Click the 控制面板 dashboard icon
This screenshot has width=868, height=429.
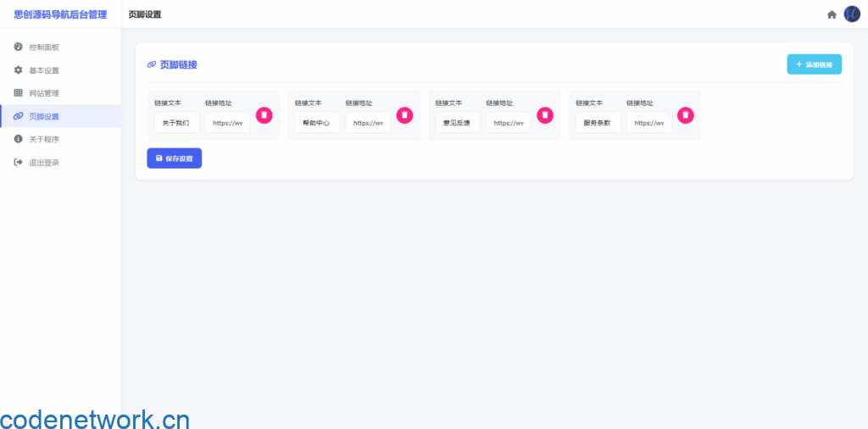(x=19, y=47)
